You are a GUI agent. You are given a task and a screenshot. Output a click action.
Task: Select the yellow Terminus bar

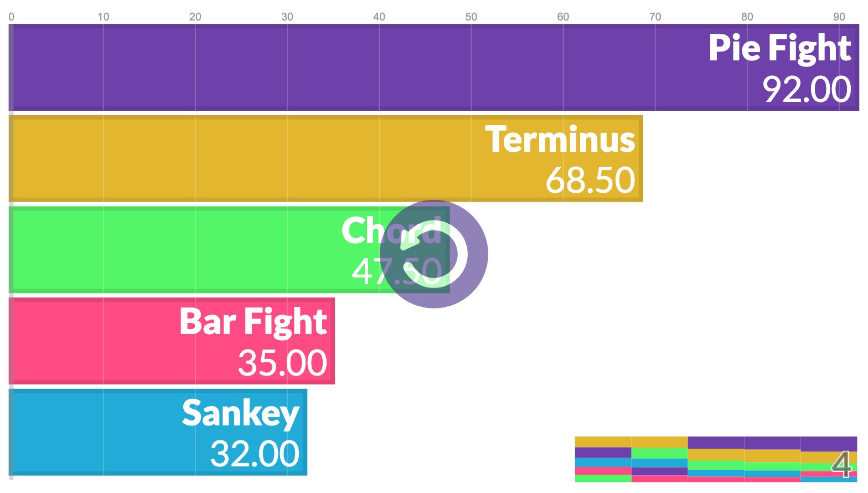coord(326,158)
